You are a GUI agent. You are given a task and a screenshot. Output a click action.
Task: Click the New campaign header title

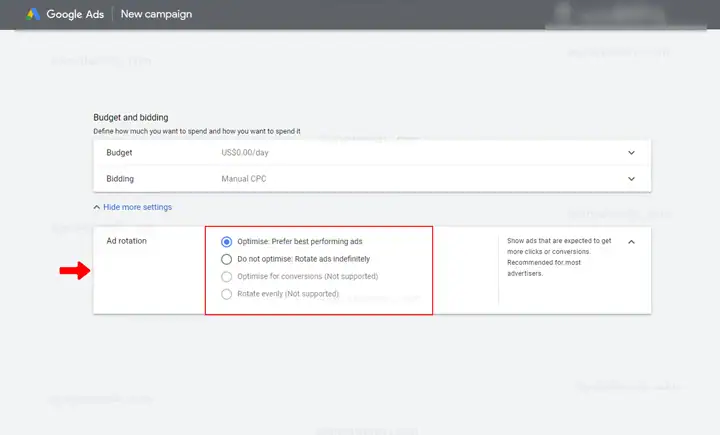(x=157, y=14)
